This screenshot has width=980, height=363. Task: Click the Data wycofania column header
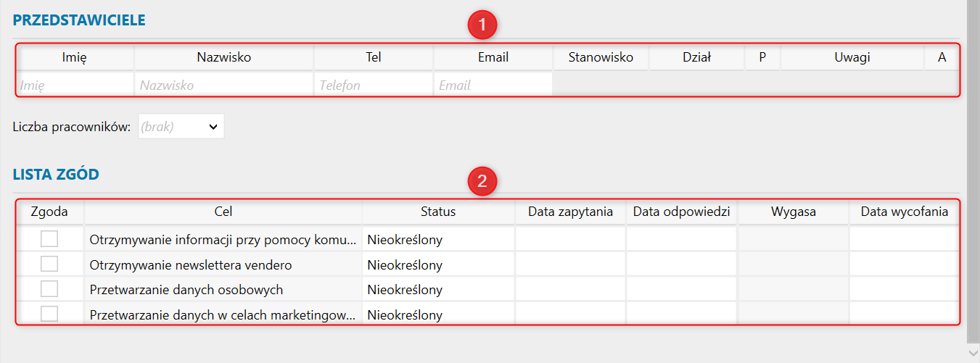(x=904, y=212)
